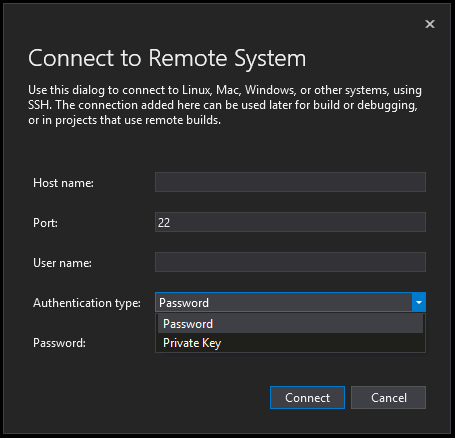Click the Host name label
455x438 pixels.
point(63,183)
